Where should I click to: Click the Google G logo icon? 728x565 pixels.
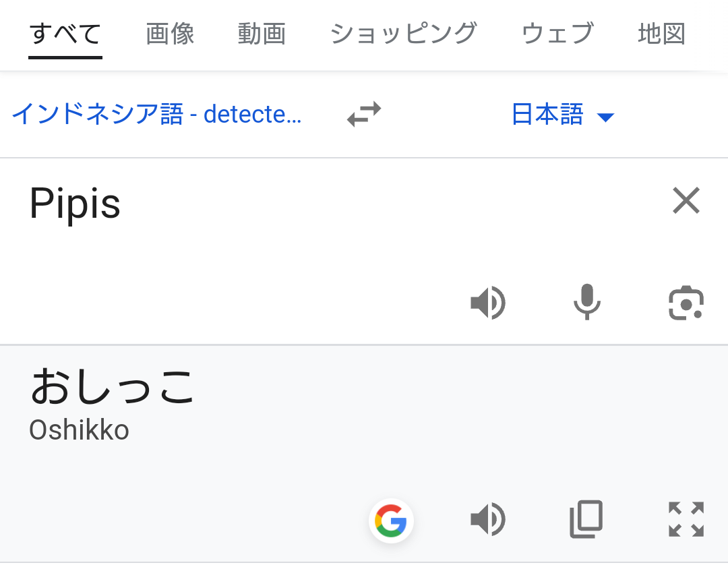[391, 521]
